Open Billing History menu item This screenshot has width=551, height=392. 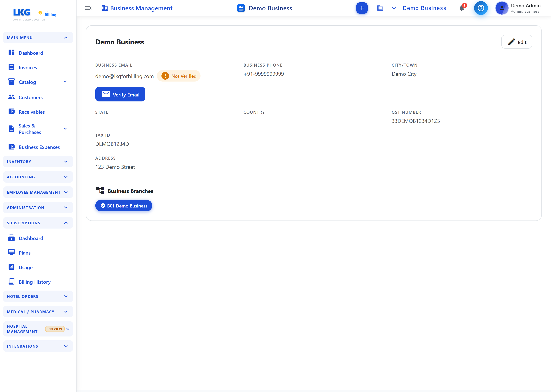34,282
